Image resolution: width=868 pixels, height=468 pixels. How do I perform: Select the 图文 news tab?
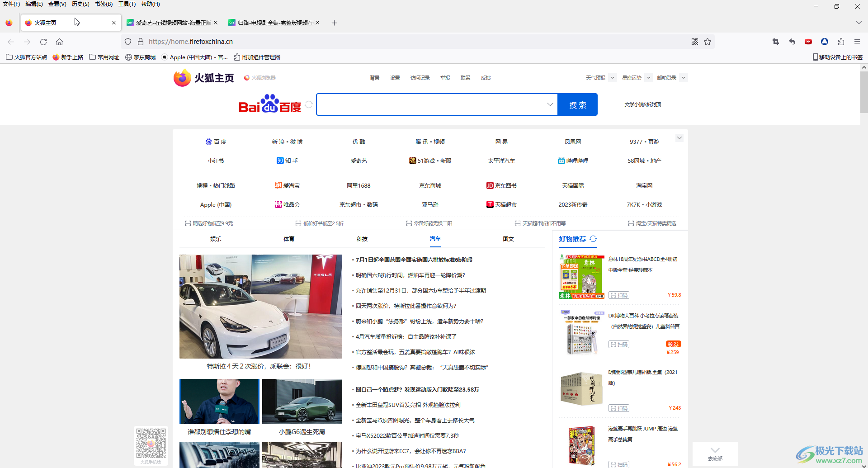(x=509, y=239)
